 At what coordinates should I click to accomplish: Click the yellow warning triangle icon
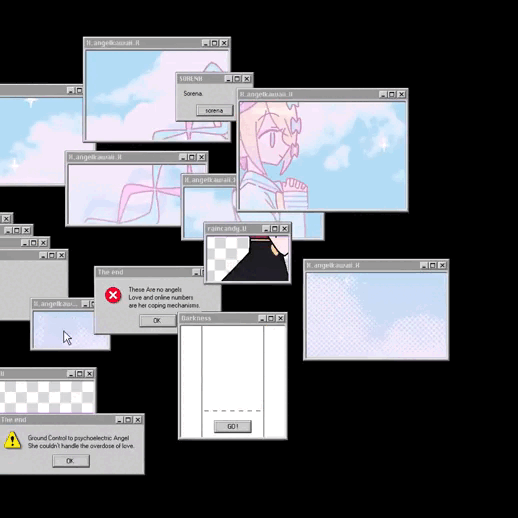(x=12, y=441)
